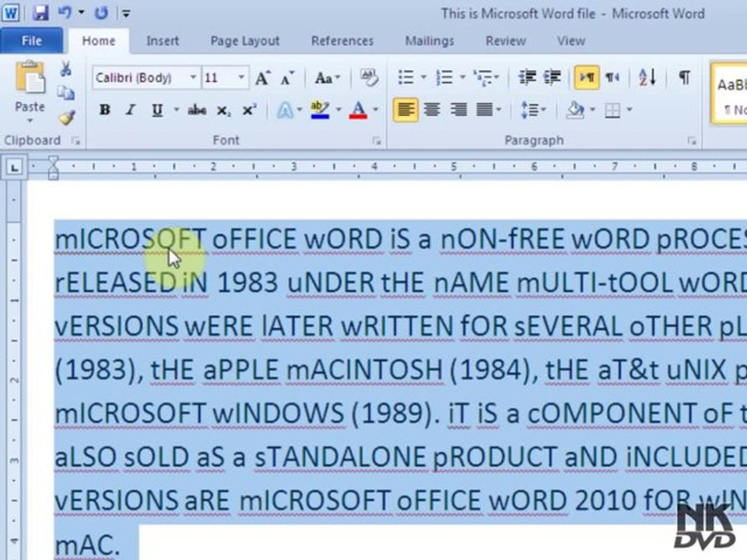The image size is (747, 560).
Task: Click Align Text Left icon
Action: pyautogui.click(x=405, y=110)
